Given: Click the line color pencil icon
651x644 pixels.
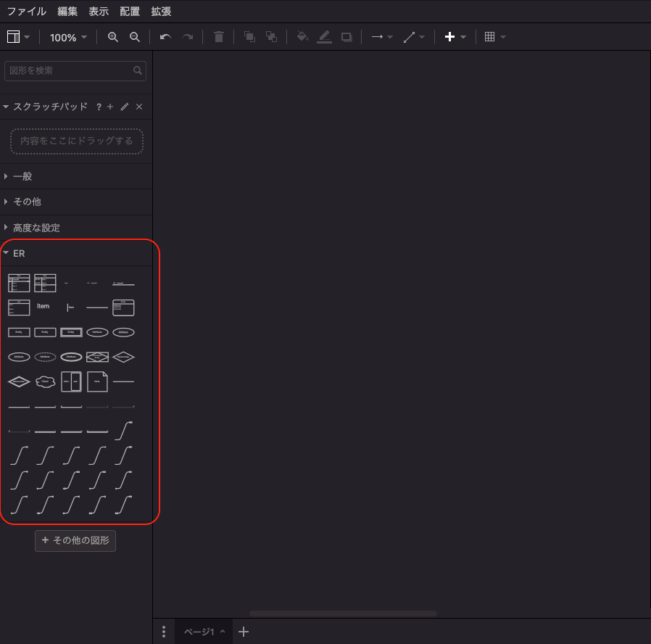Looking at the screenshot, I should coord(324,37).
